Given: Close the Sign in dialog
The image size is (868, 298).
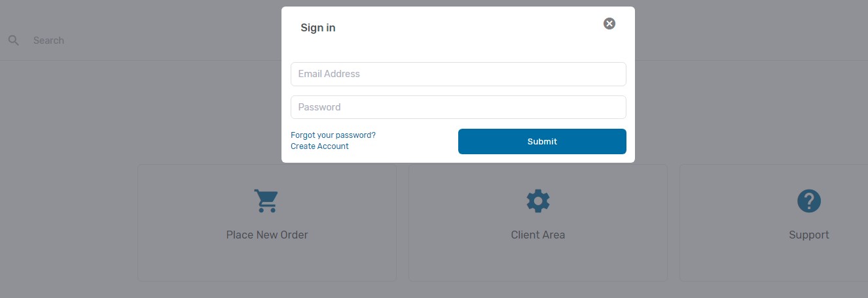Looking at the screenshot, I should (x=609, y=24).
